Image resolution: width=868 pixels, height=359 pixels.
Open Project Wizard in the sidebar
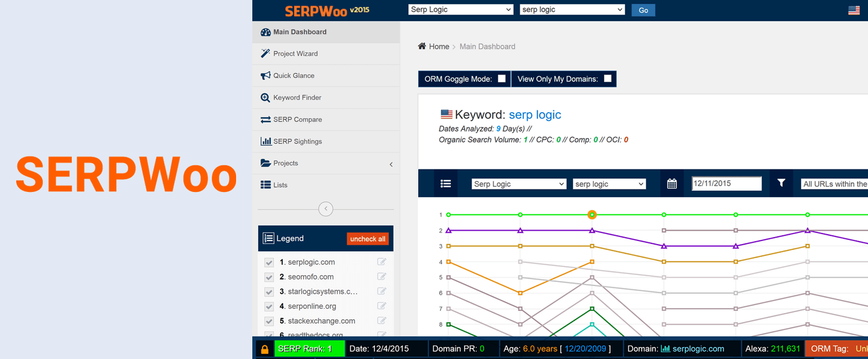326,54
